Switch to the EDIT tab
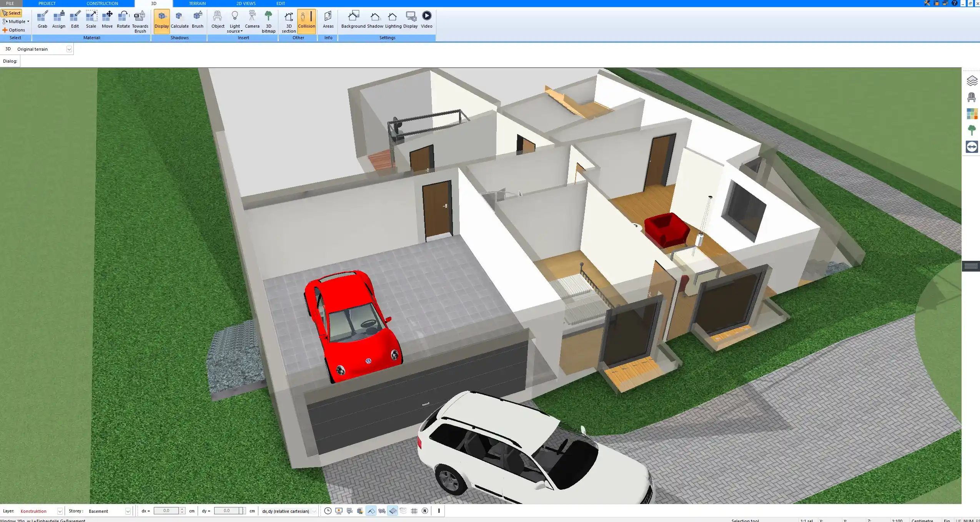 281,3
